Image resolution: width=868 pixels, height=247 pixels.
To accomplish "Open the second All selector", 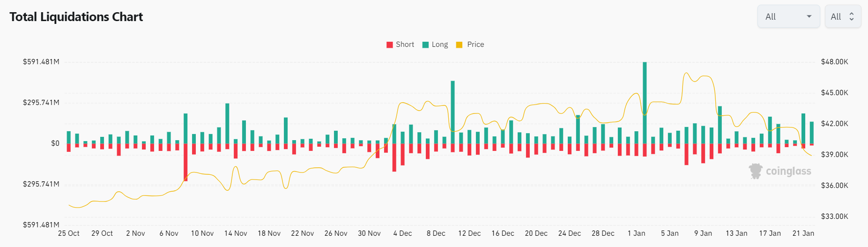I will [842, 16].
